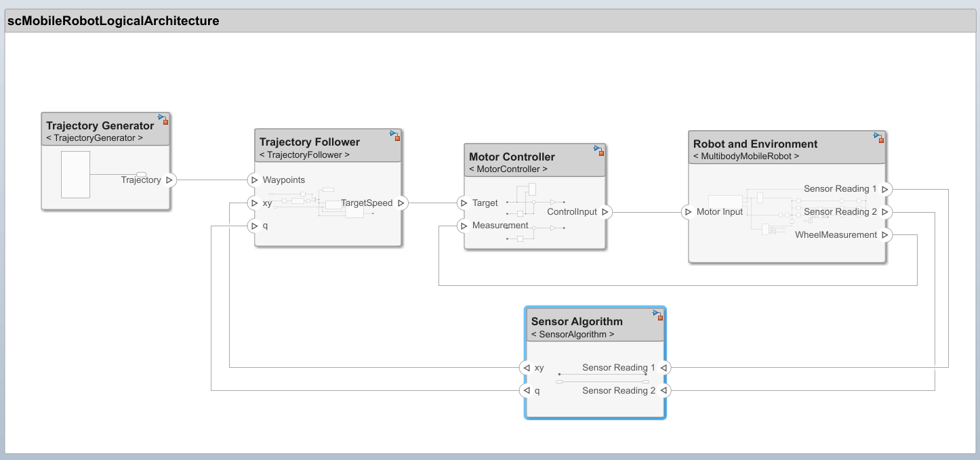Select the Robot and Environment component header
The image size is (980, 460).
click(755, 144)
